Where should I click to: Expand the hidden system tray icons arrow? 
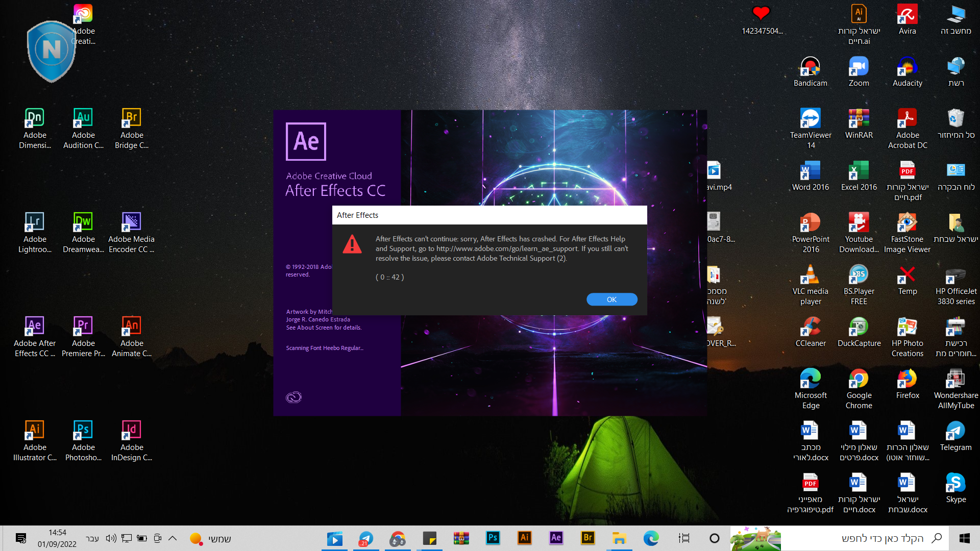click(173, 538)
